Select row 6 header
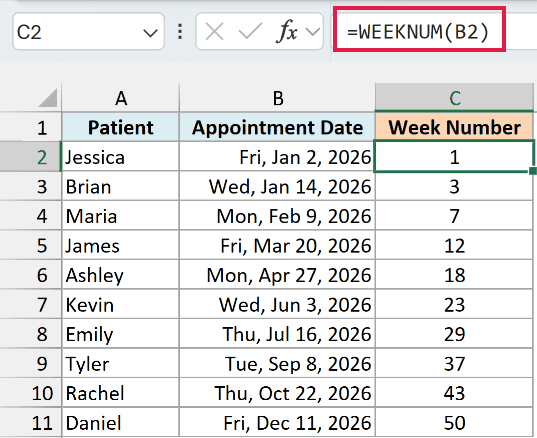Image resolution: width=537 pixels, height=438 pixels. coord(31,275)
